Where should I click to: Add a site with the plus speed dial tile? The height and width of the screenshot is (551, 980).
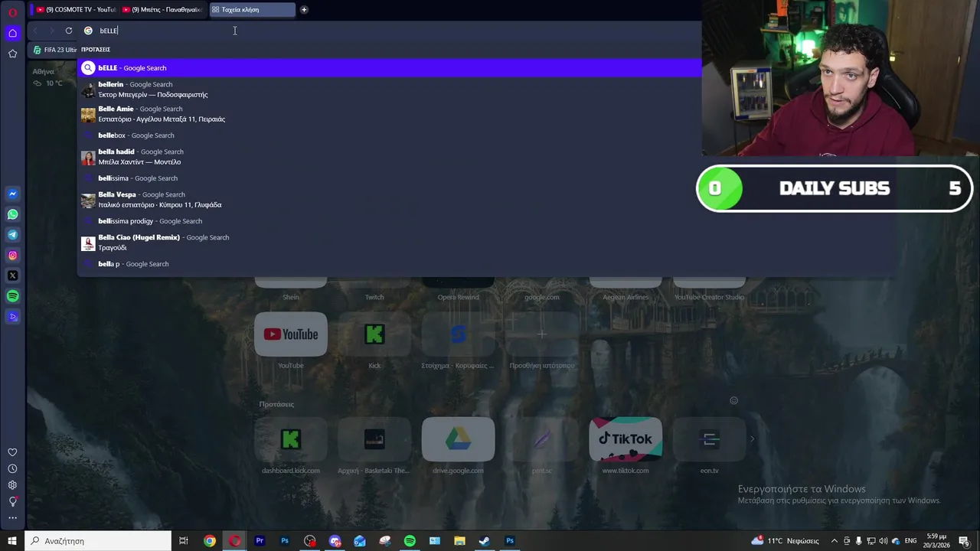542,334
